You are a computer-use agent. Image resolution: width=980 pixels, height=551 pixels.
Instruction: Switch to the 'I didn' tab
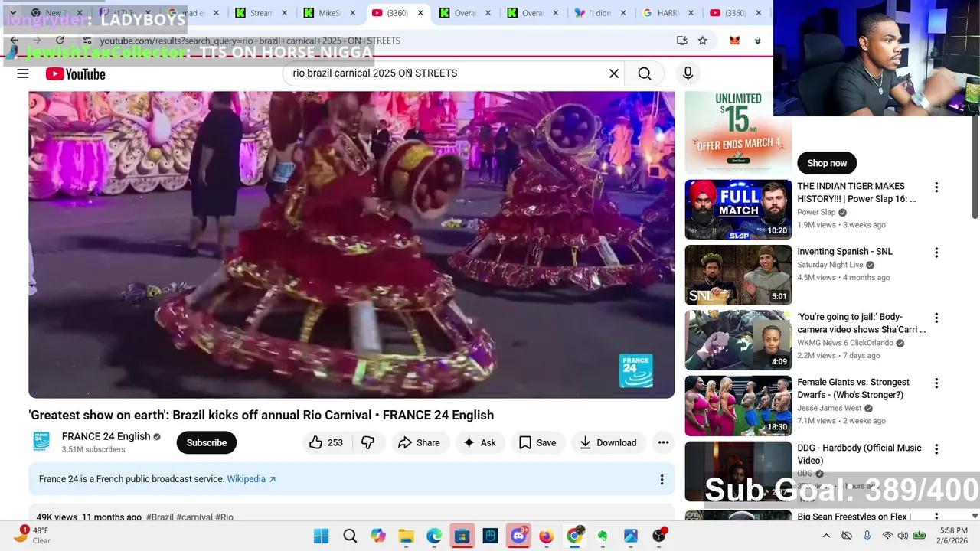599,13
